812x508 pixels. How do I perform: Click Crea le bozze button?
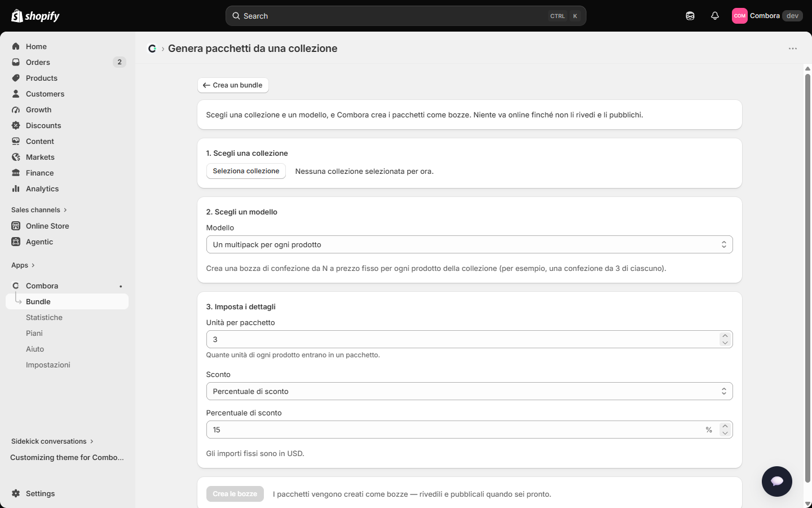[235, 494]
